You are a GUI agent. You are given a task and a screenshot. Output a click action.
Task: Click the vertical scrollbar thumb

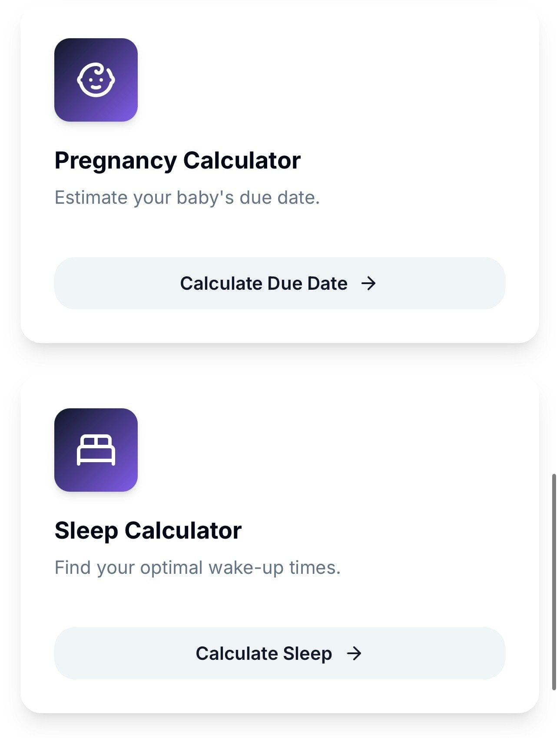554,582
